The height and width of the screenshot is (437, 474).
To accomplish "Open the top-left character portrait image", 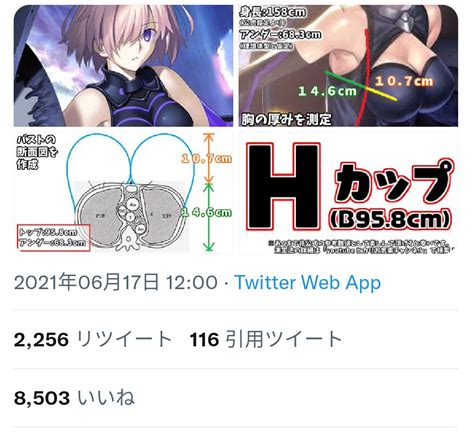I will (123, 66).
